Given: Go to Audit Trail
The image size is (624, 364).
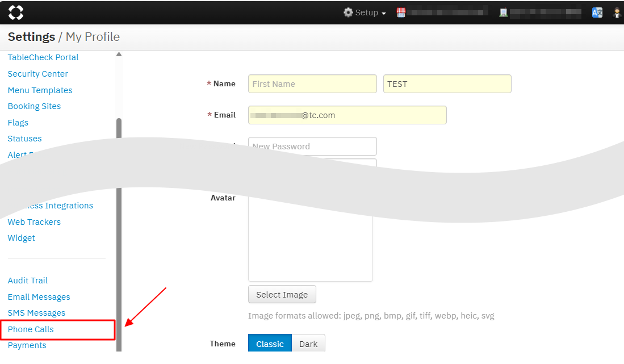Looking at the screenshot, I should point(28,281).
